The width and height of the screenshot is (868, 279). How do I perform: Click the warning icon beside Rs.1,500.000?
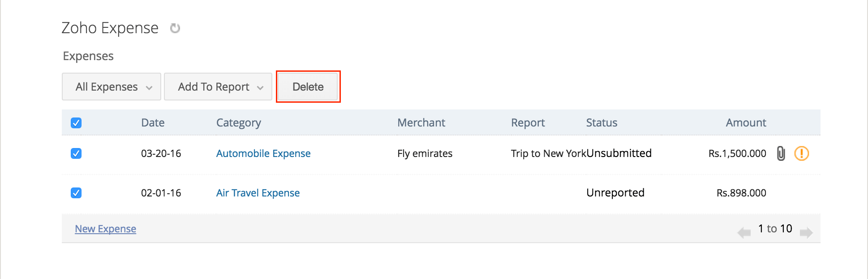802,153
